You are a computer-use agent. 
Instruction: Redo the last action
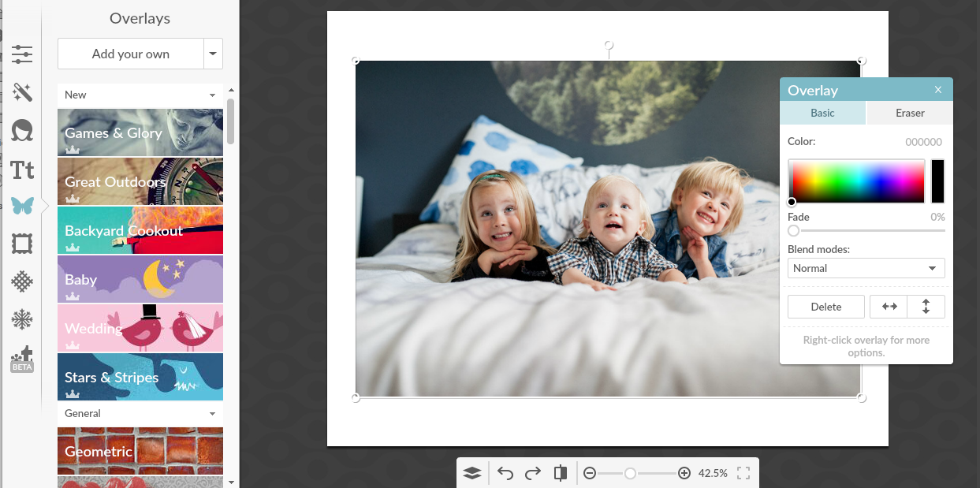coord(533,473)
